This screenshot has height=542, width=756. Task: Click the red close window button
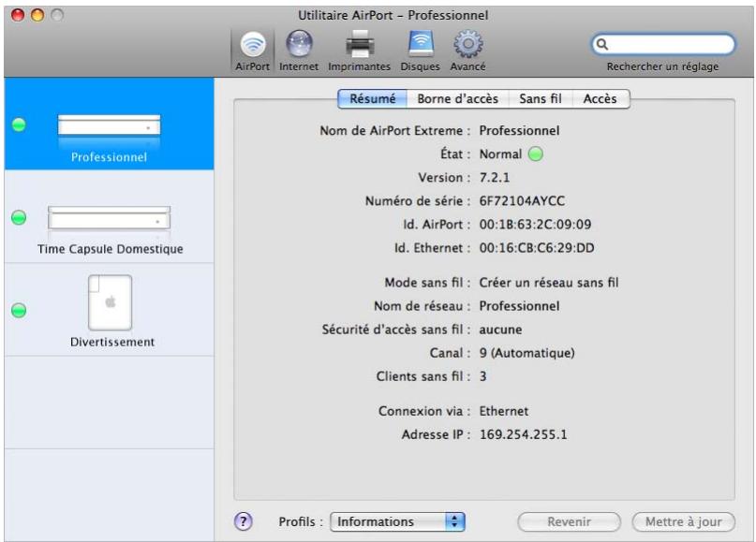[18, 15]
